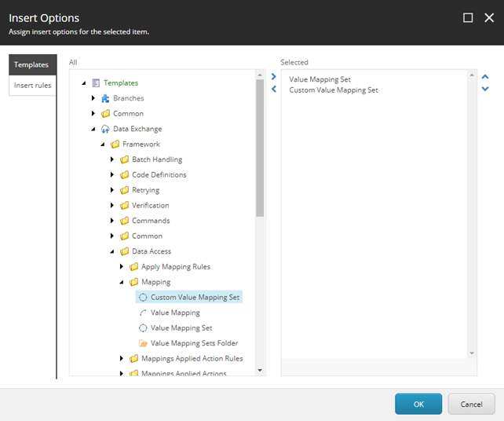Click the Retrying folder icon
Image resolution: width=504 pixels, height=421 pixels.
click(124, 190)
